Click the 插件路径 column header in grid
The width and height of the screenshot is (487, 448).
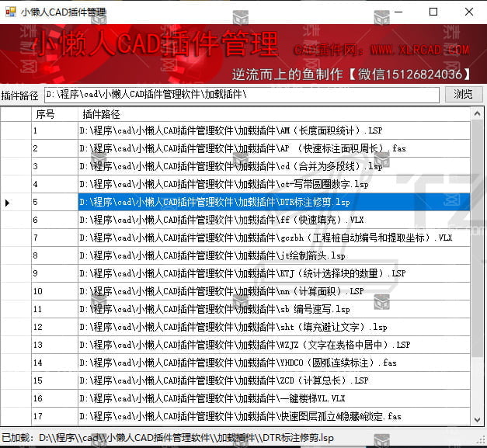tap(273, 113)
